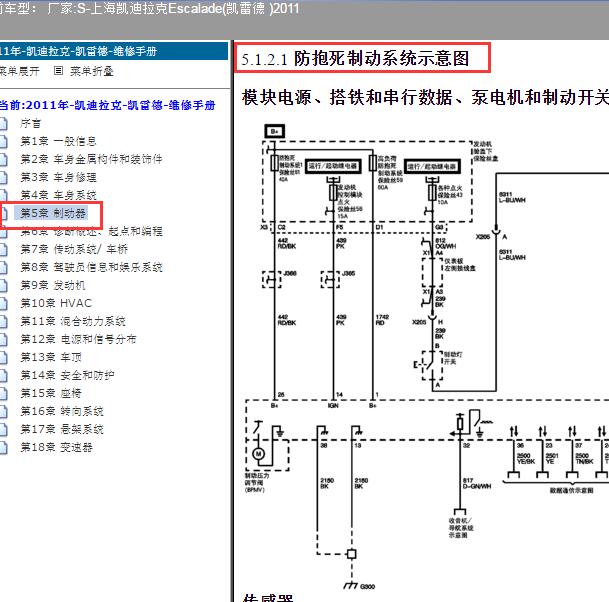Screen dimensions: 609x602
Task: Click the 菜单折叠 collapse menu button
Action: [x=92, y=71]
